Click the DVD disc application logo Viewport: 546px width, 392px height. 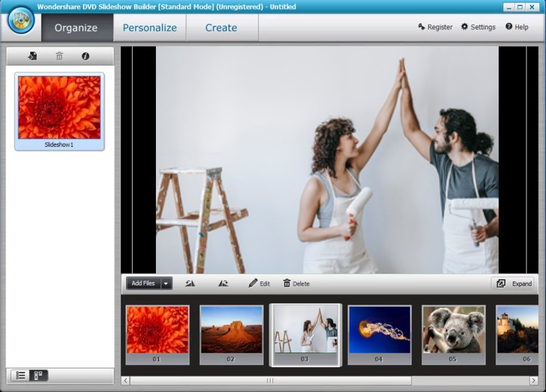coord(21,20)
